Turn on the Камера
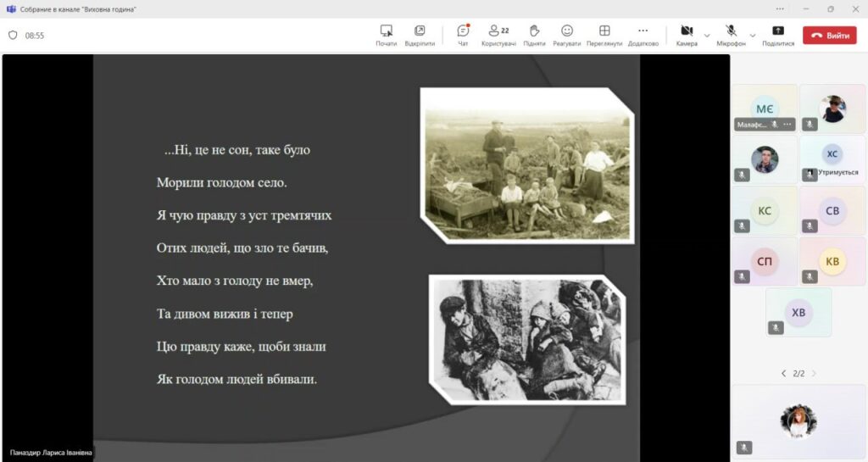The image size is (868, 462). [x=687, y=35]
